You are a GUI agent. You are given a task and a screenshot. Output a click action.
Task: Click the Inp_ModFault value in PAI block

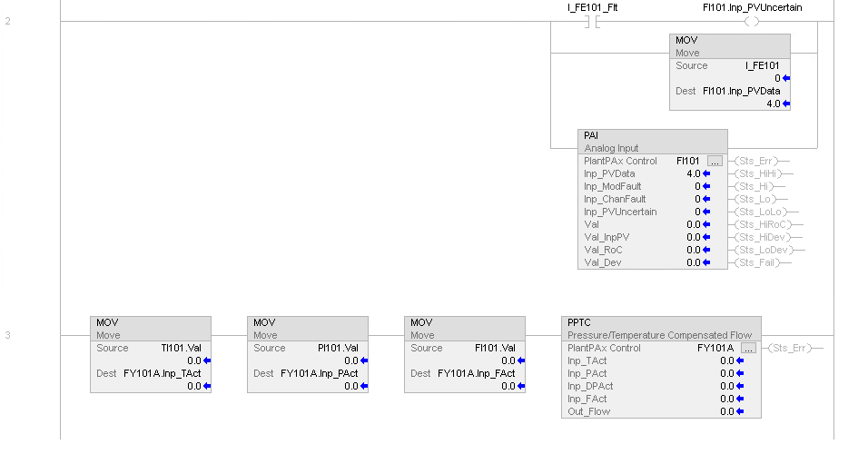tap(697, 186)
